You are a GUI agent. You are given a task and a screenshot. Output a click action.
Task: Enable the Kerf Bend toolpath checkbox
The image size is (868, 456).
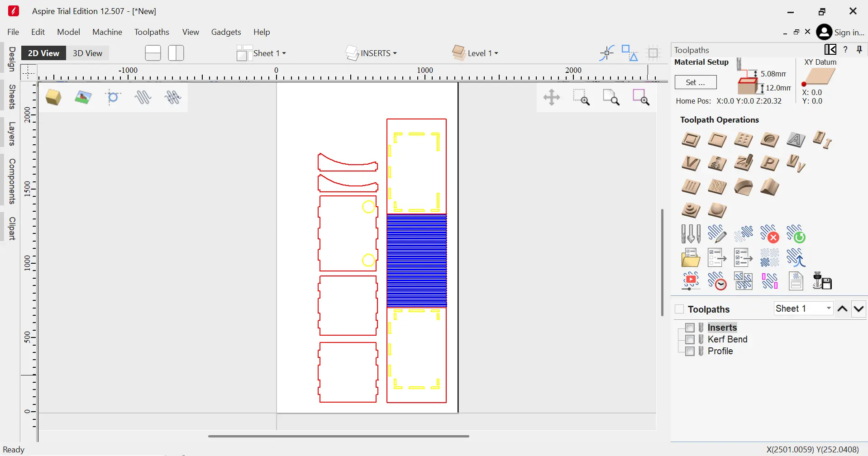point(691,339)
